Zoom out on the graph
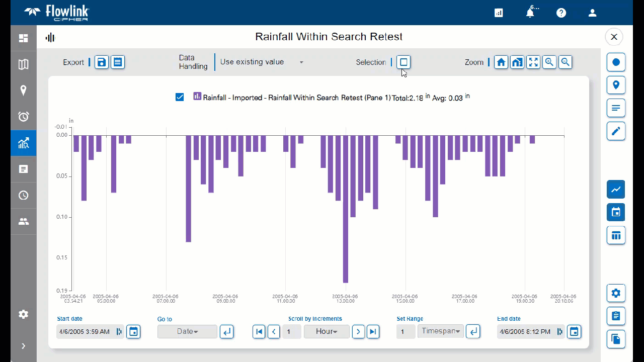 click(x=566, y=62)
